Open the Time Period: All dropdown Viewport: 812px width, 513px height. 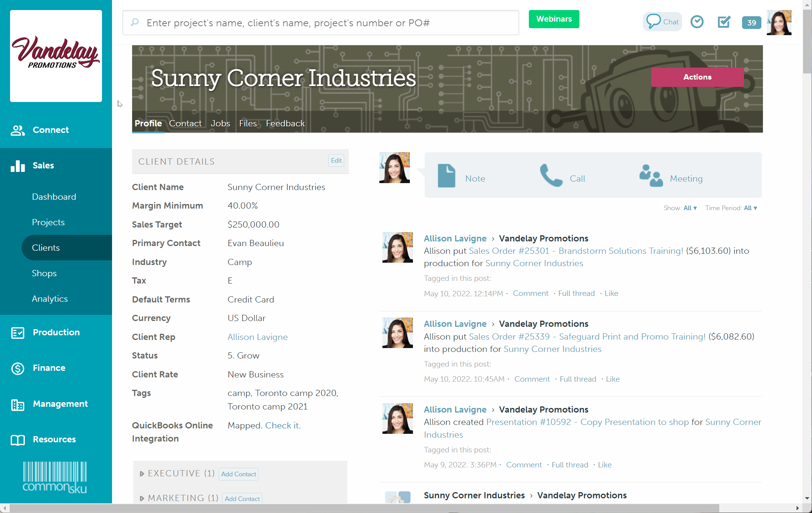750,208
